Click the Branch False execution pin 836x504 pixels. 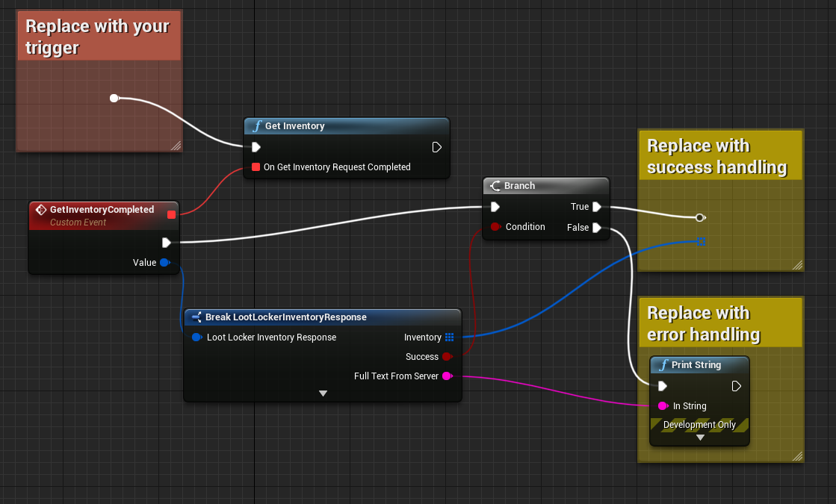pyautogui.click(x=597, y=228)
